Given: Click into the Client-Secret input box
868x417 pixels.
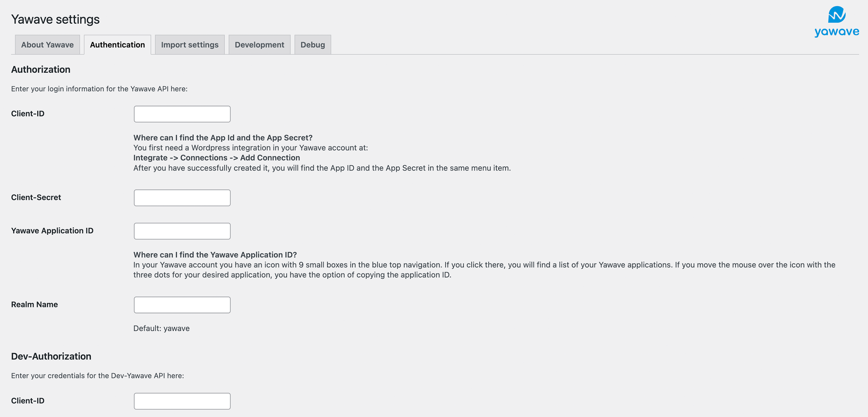Looking at the screenshot, I should click(182, 198).
